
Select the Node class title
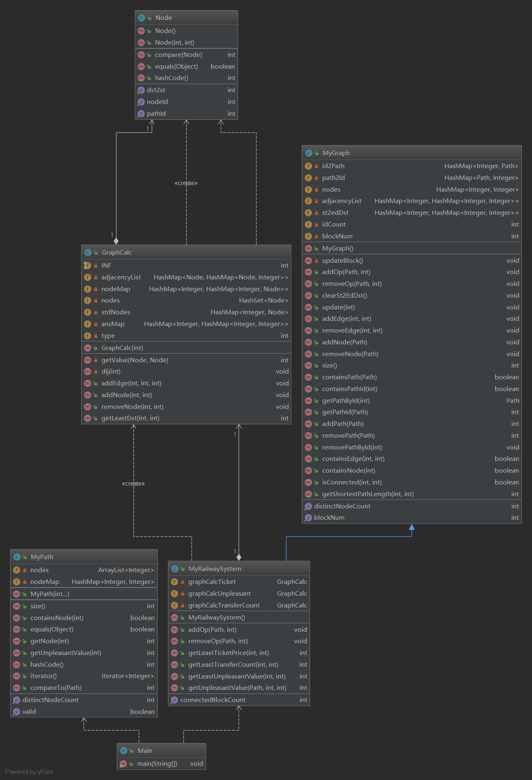(164, 18)
